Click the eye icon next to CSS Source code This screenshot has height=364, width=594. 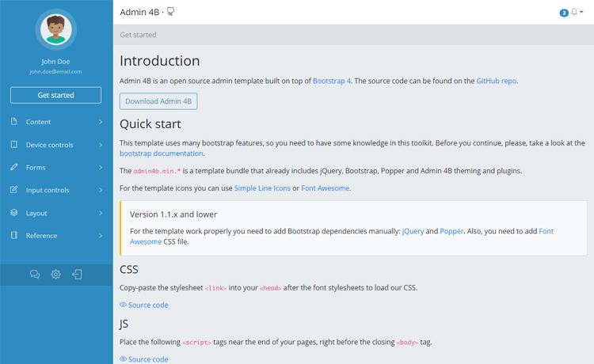click(x=123, y=305)
